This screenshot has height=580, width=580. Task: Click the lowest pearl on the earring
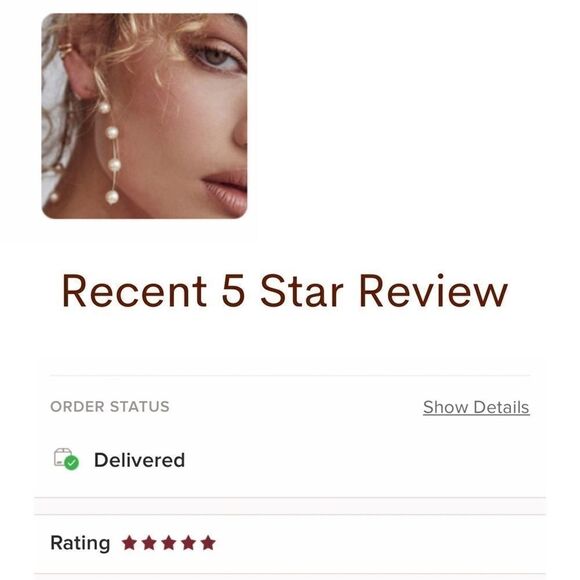pyautogui.click(x=112, y=197)
